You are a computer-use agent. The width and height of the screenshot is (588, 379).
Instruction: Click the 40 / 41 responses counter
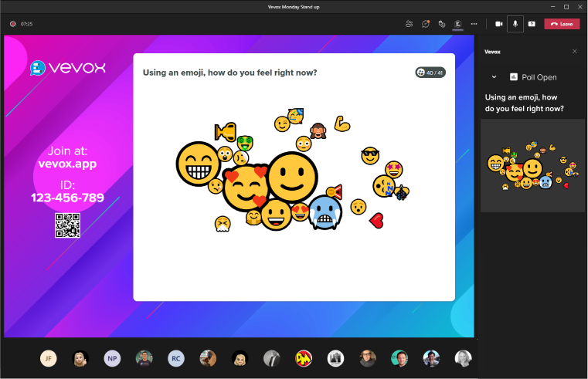coord(430,73)
